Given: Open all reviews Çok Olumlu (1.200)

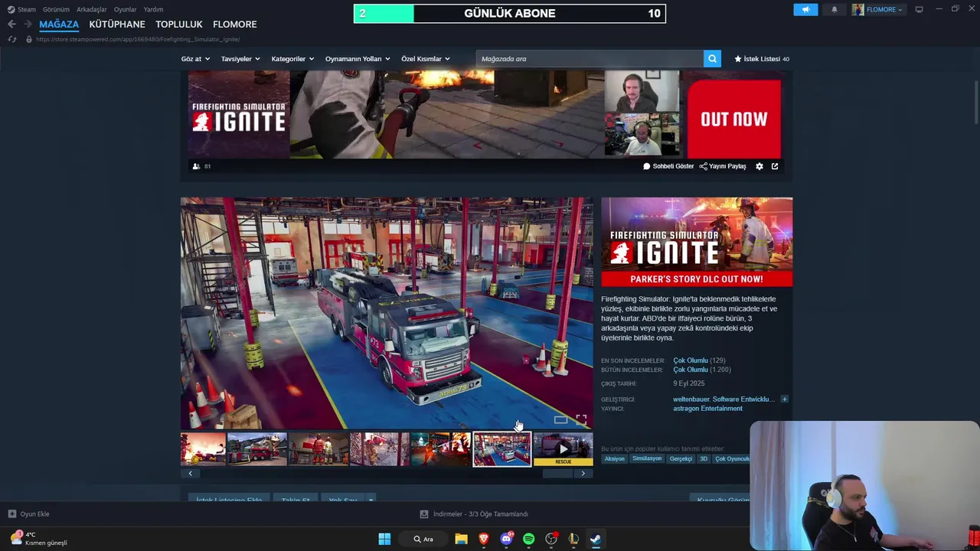Looking at the screenshot, I should [x=702, y=370].
